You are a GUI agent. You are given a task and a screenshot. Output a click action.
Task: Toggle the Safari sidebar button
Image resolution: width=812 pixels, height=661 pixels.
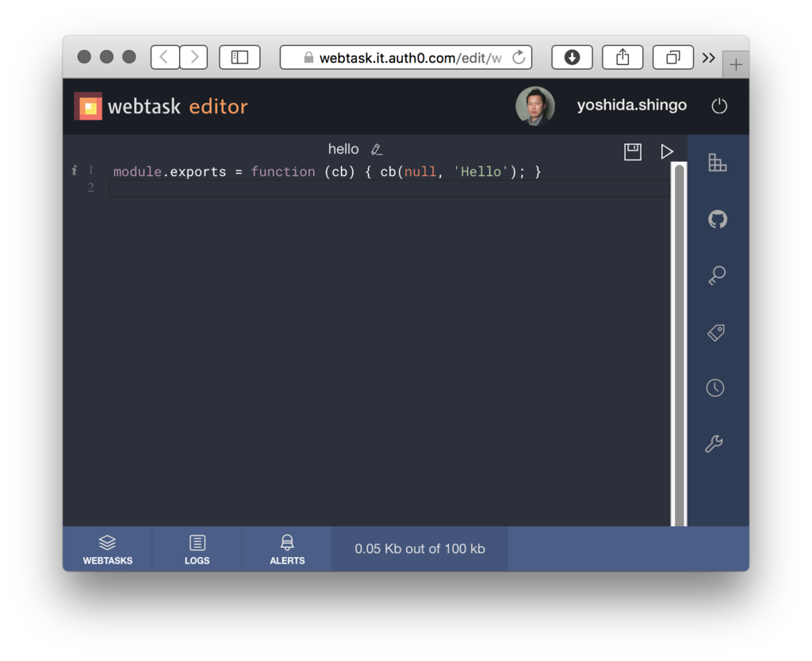coord(239,57)
